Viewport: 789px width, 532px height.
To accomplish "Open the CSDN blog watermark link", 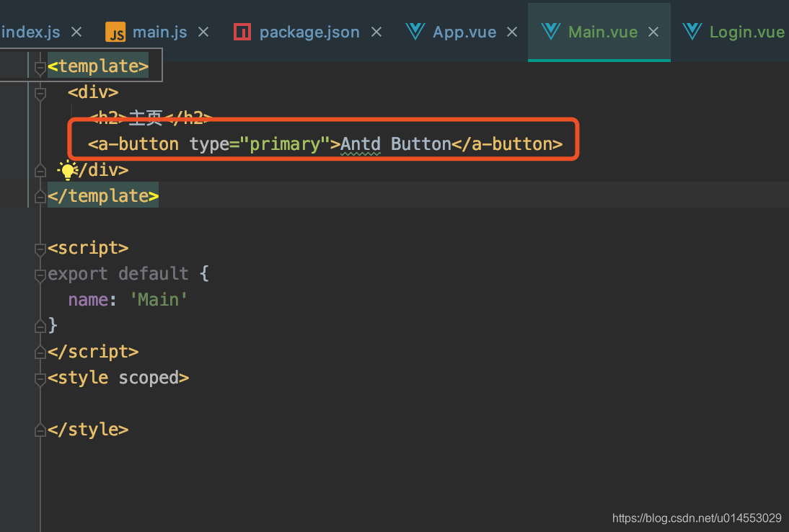I will click(x=697, y=518).
